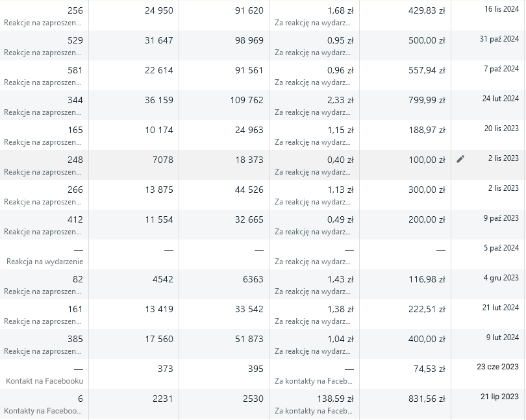Click the date 21 lip 2023
This screenshot has width=526, height=420.
pos(499,397)
